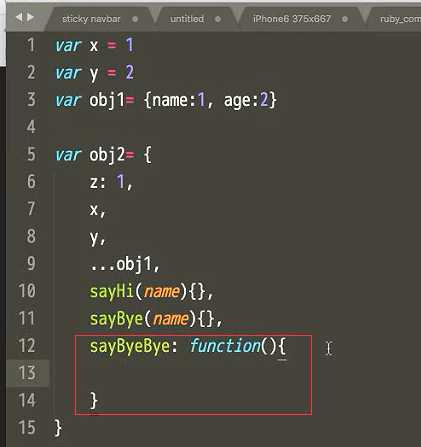This screenshot has height=447, width=421.
Task: Open the ruby_com tab
Action: click(400, 19)
